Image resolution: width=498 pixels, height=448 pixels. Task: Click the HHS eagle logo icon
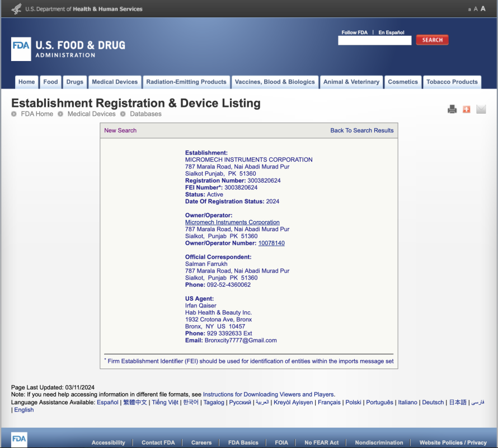(17, 9)
